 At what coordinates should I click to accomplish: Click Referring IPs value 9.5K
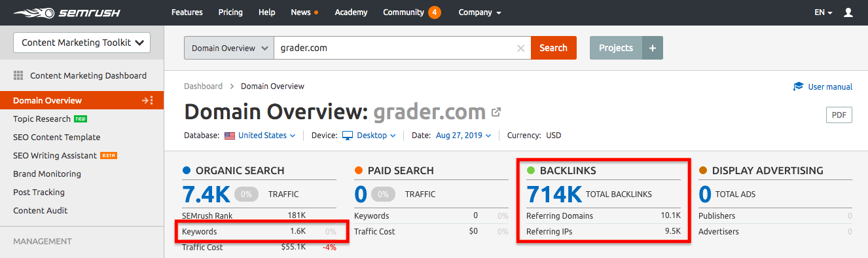click(x=672, y=231)
